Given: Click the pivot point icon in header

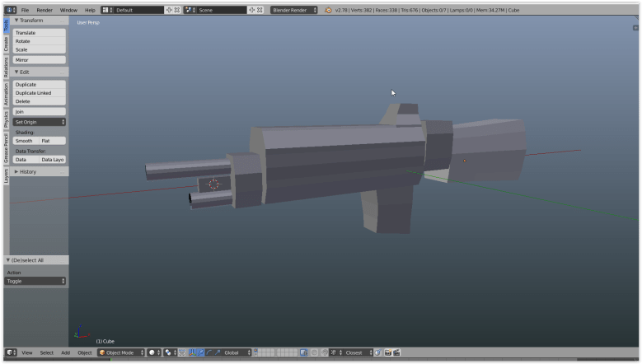Looking at the screenshot, I should pyautogui.click(x=169, y=352).
